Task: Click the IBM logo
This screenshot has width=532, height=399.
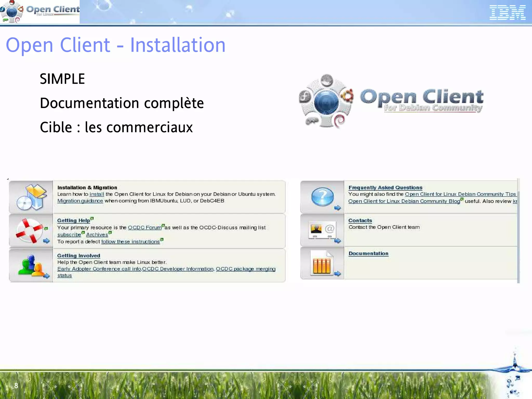Action: [508, 12]
